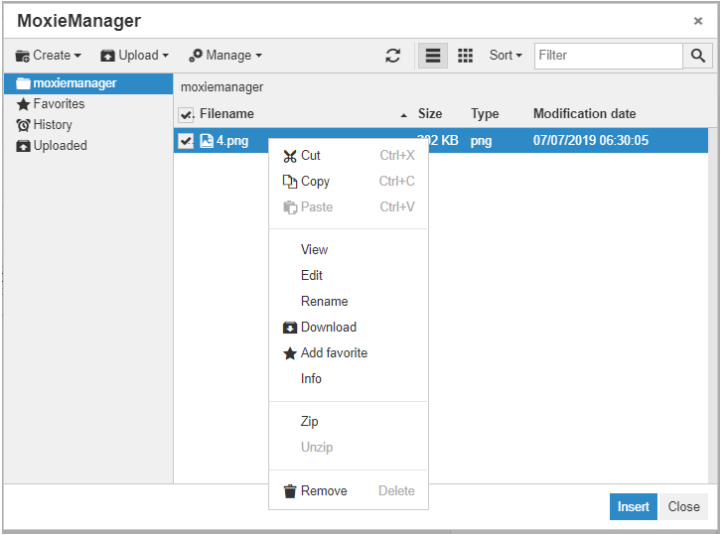The width and height of the screenshot is (721, 535).
Task: Click the upload tray icon next to Uploaded
Action: (23, 146)
